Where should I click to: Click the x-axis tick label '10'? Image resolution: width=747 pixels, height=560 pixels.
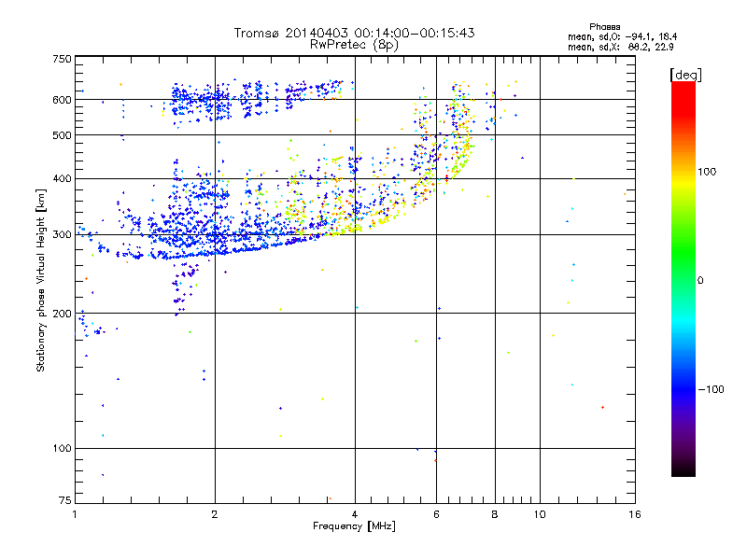pyautogui.click(x=540, y=514)
